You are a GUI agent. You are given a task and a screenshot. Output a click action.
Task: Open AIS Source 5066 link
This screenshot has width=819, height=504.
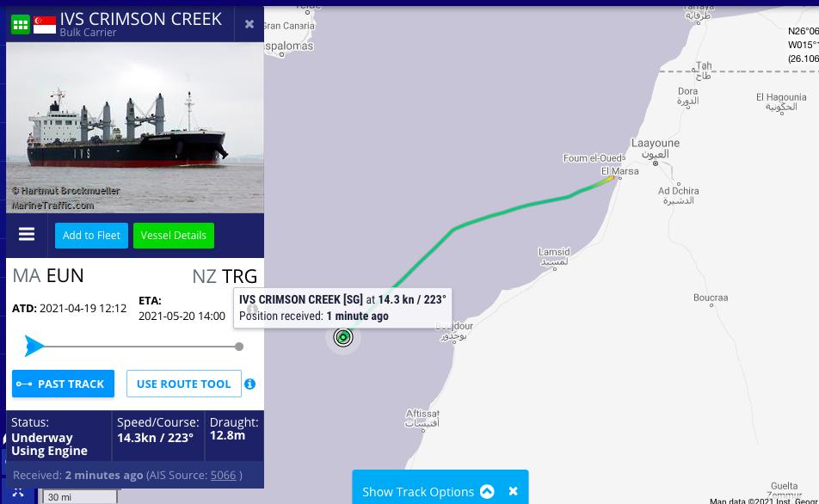pos(223,476)
